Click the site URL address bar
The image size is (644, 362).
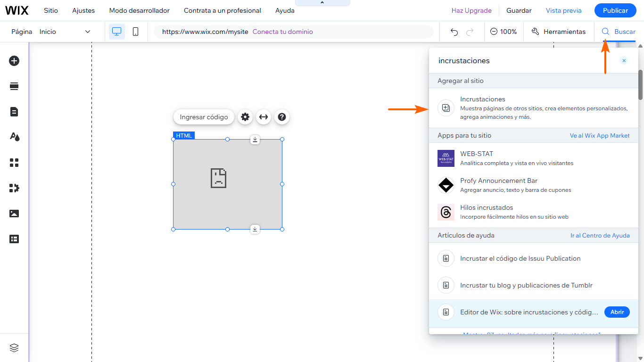point(294,32)
